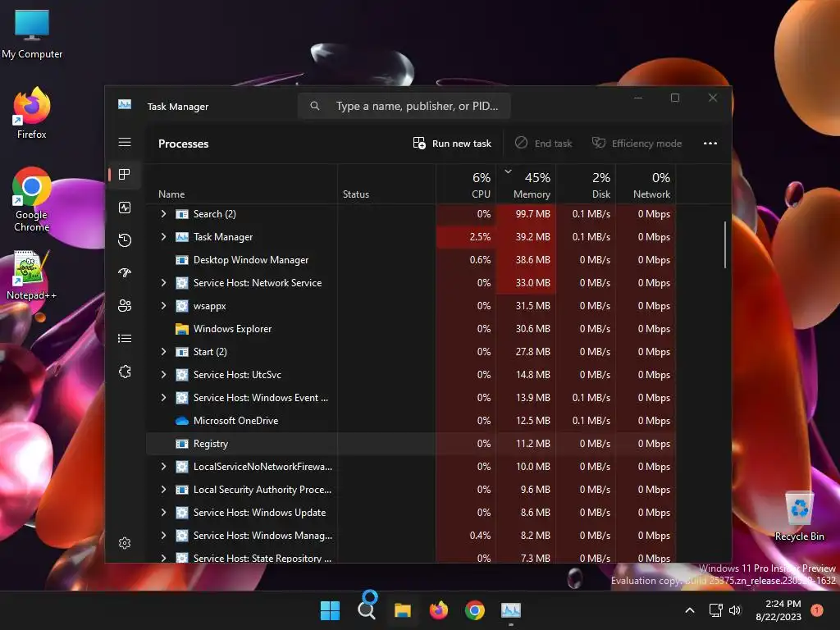This screenshot has height=630, width=840.
Task: Open the Services puzzle icon in sidebar
Action: pyautogui.click(x=125, y=372)
